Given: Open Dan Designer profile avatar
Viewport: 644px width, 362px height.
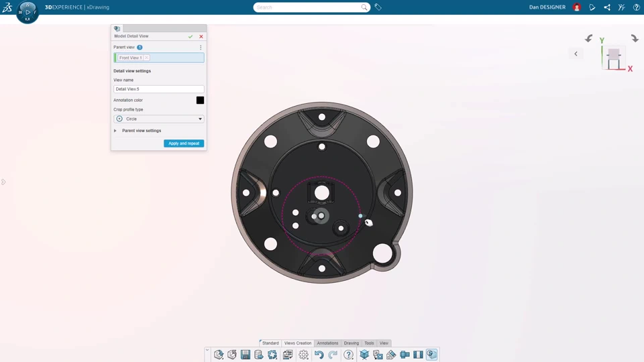Looking at the screenshot, I should point(577,7).
